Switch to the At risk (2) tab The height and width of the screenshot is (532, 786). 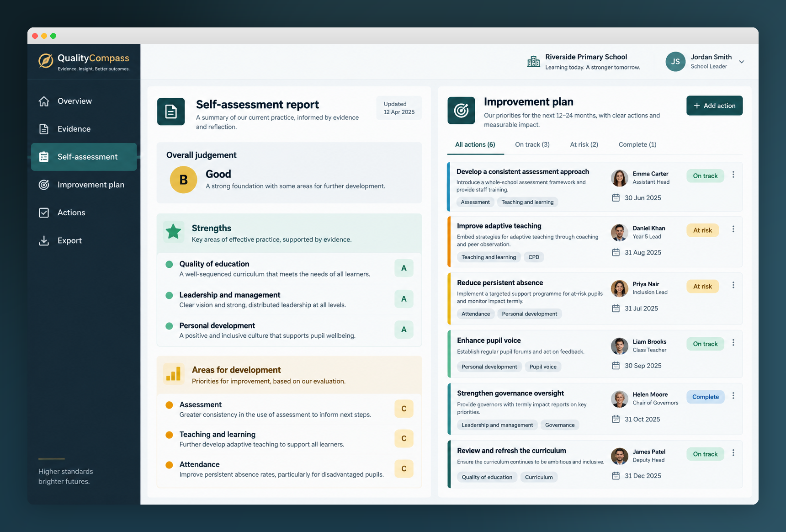click(584, 144)
